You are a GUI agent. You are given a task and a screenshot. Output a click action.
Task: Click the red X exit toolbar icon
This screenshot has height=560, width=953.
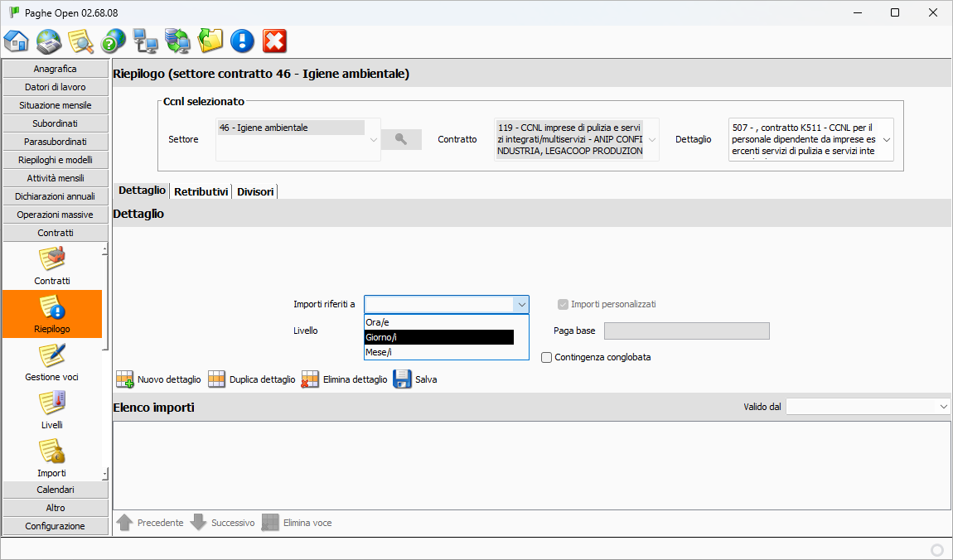pos(274,41)
